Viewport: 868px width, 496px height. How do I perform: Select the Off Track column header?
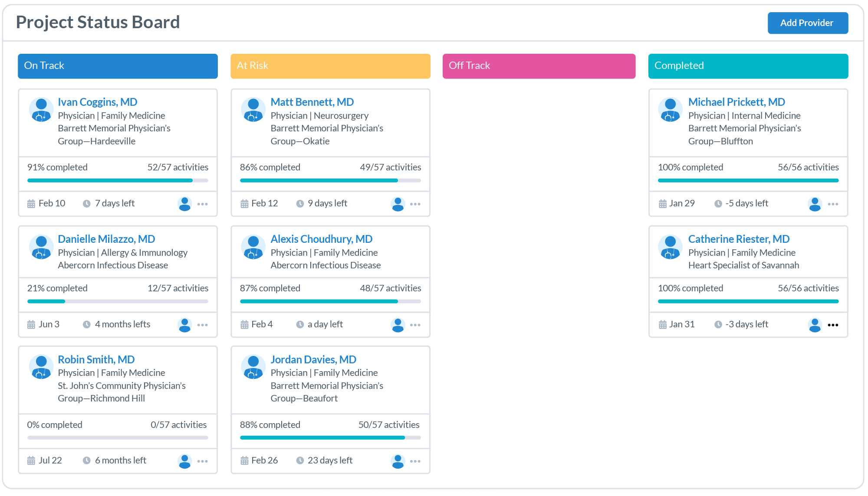pyautogui.click(x=539, y=66)
